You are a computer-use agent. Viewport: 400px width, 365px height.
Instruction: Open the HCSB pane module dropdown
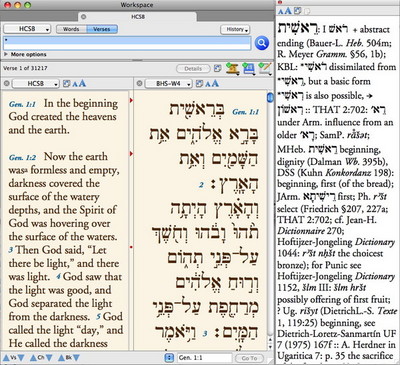[36, 84]
